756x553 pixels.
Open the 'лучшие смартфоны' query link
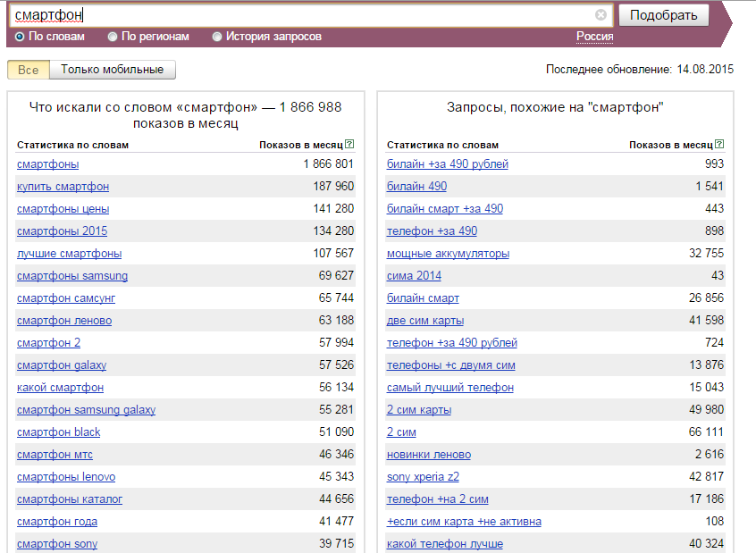(69, 254)
